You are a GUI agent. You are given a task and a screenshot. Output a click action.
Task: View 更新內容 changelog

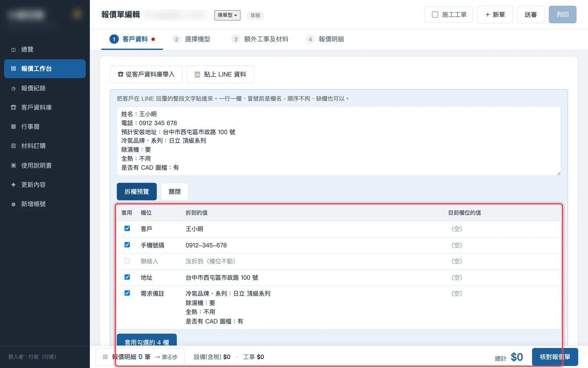tap(45, 185)
